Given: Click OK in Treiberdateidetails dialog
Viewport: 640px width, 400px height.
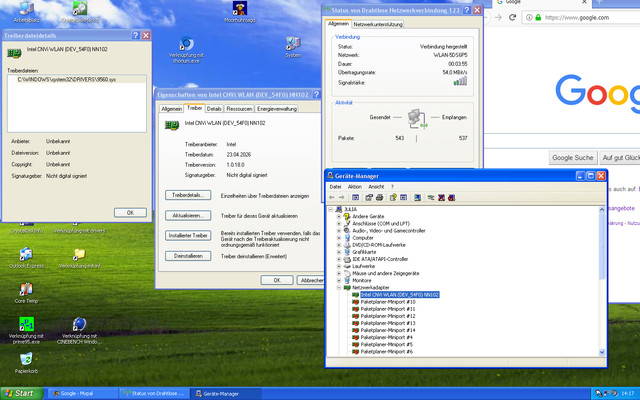Looking at the screenshot, I should point(130,213).
